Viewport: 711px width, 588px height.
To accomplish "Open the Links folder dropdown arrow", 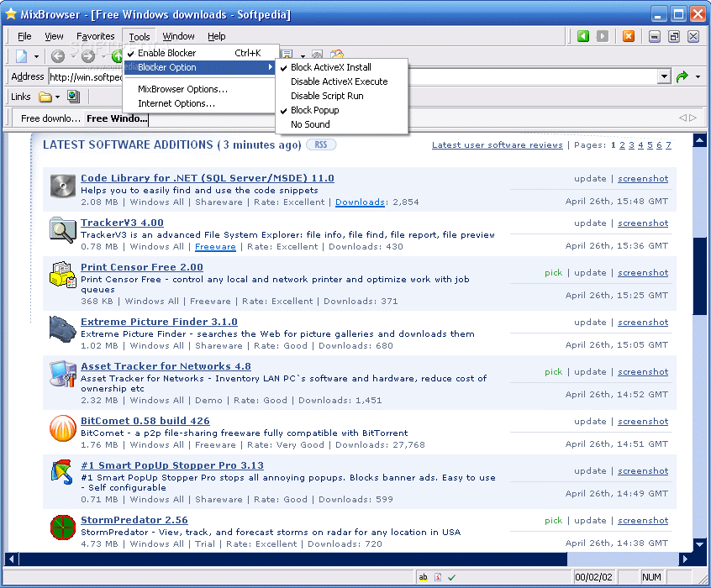I will [x=57, y=97].
